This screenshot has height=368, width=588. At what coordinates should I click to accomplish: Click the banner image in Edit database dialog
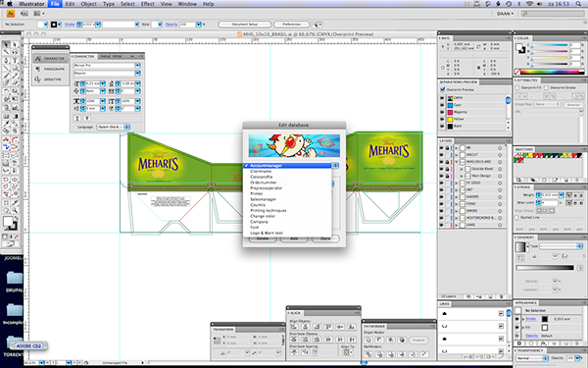tap(294, 145)
